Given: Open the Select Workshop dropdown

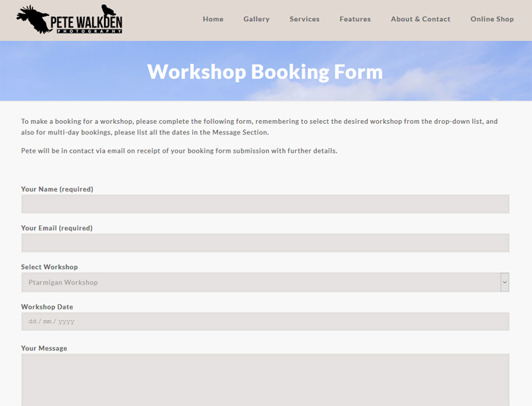Looking at the screenshot, I should click(x=265, y=282).
